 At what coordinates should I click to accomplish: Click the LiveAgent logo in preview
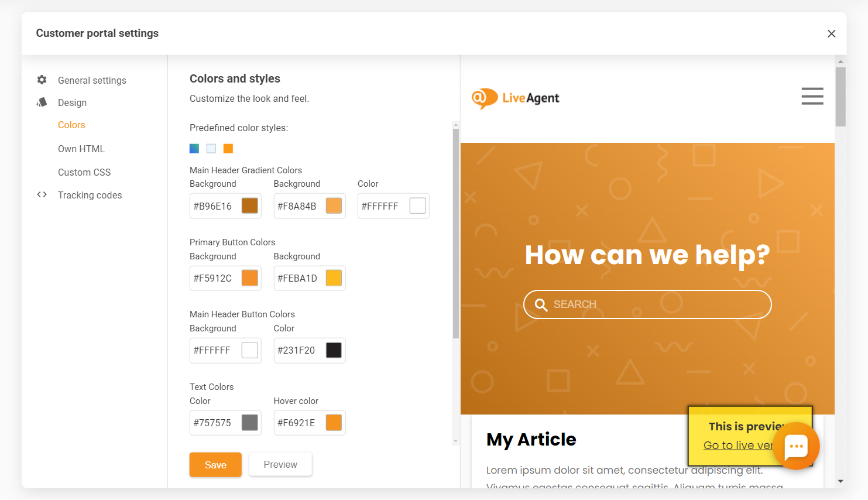(x=516, y=98)
